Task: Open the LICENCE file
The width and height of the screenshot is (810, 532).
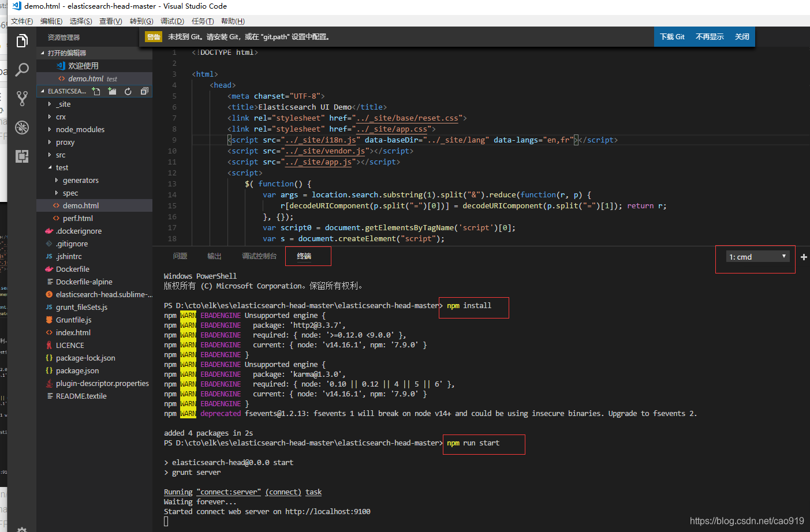Action: click(94, 346)
